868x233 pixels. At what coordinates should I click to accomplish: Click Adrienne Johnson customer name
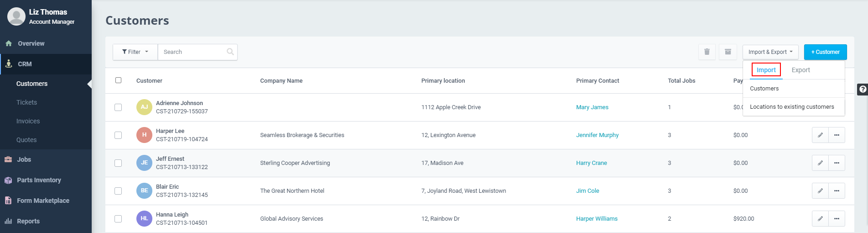[x=179, y=103]
